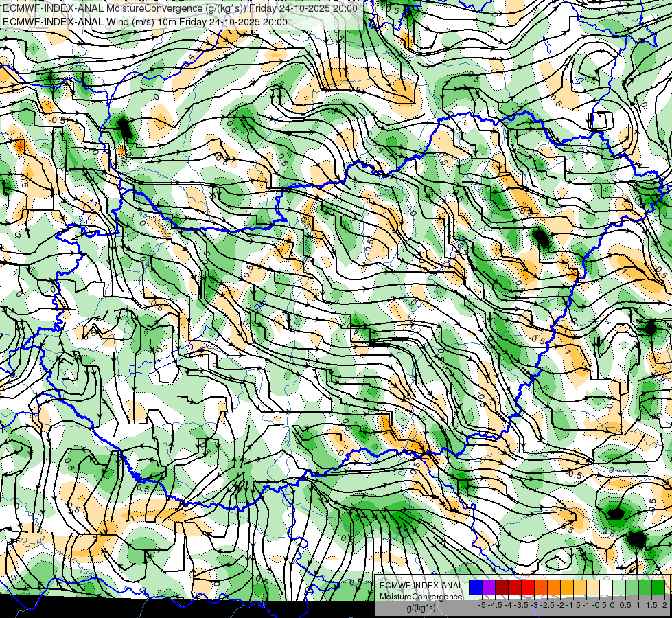Viewport: 672px width, 618px height.
Task: Click the -5 tick label on legend scale
Action: pyautogui.click(x=482, y=605)
